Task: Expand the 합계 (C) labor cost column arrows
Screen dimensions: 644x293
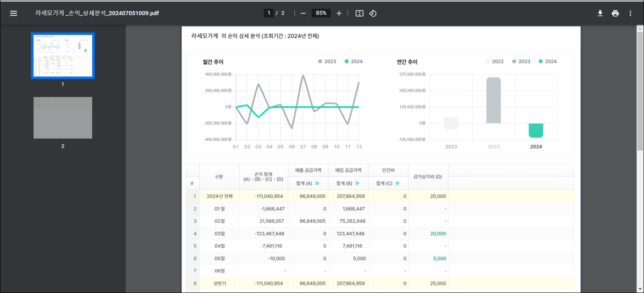Action: coord(397,183)
